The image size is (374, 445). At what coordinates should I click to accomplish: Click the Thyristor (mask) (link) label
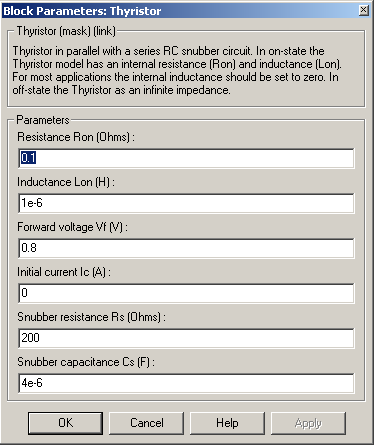click(66, 31)
